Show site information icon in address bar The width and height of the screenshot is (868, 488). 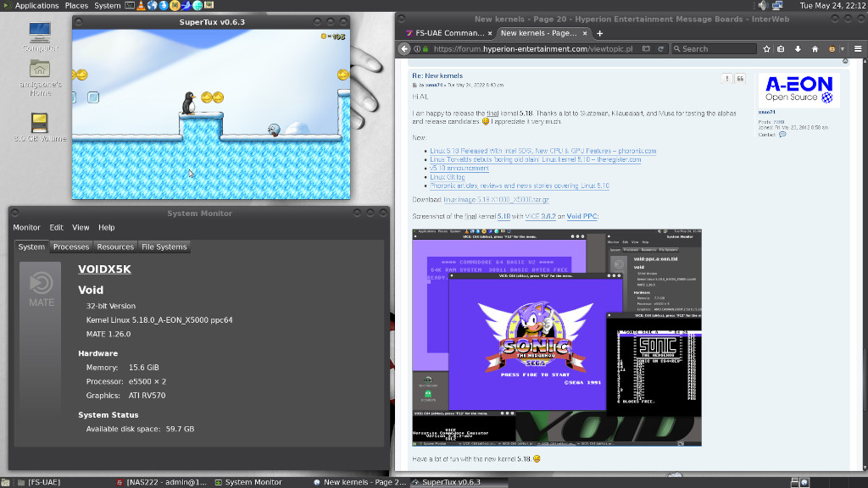417,49
